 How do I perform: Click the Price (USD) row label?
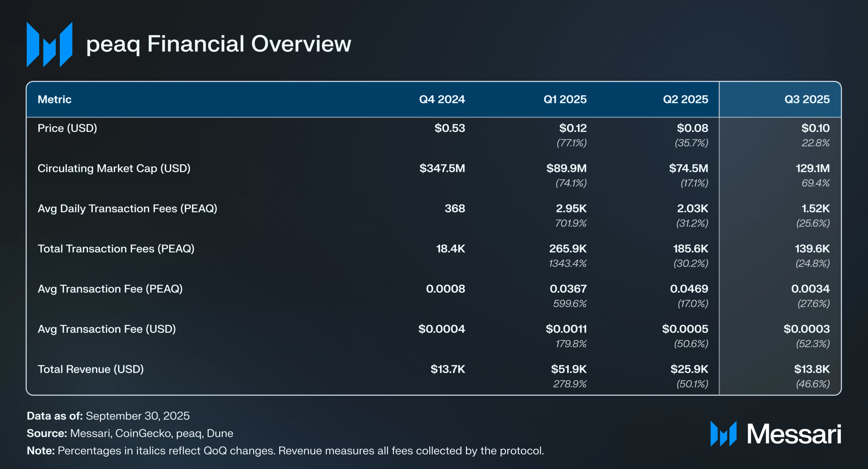click(67, 128)
